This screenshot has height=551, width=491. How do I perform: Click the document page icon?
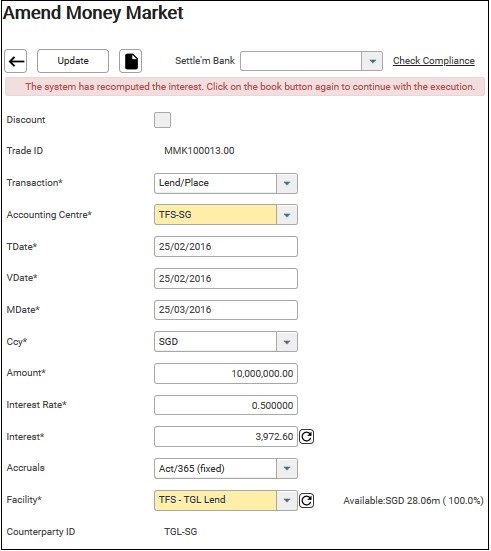tap(130, 61)
